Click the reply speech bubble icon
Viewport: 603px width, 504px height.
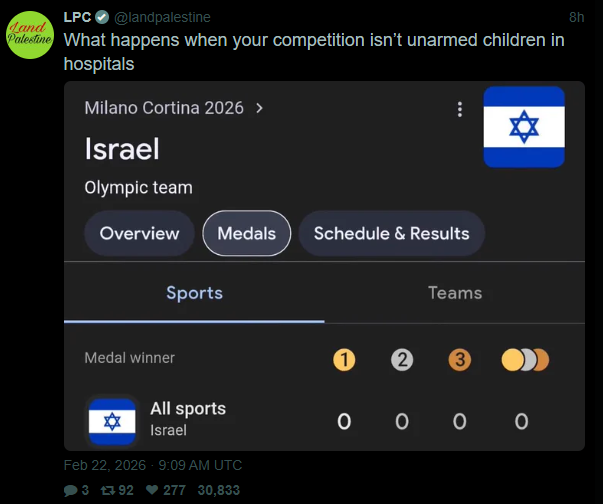click(70, 490)
